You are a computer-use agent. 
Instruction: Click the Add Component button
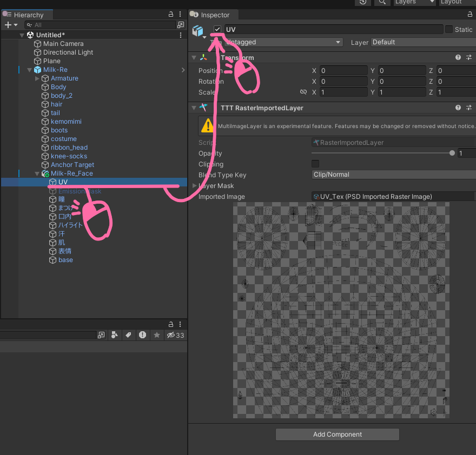pos(338,434)
